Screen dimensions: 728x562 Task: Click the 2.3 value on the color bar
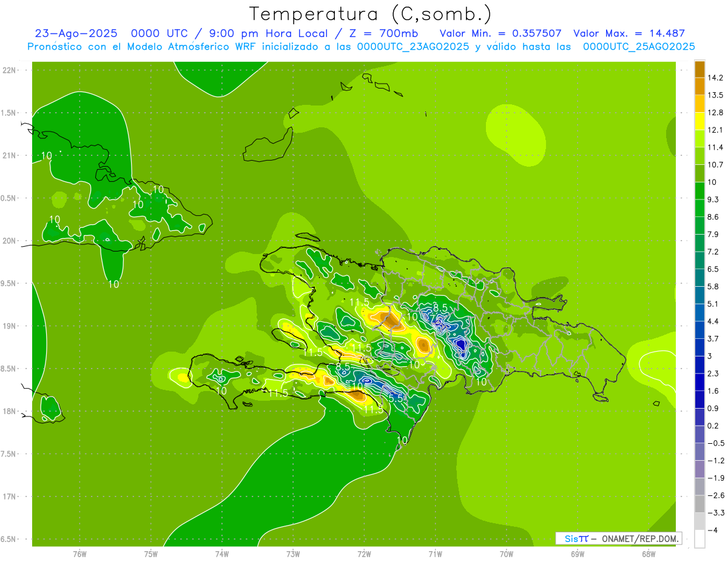coord(713,373)
